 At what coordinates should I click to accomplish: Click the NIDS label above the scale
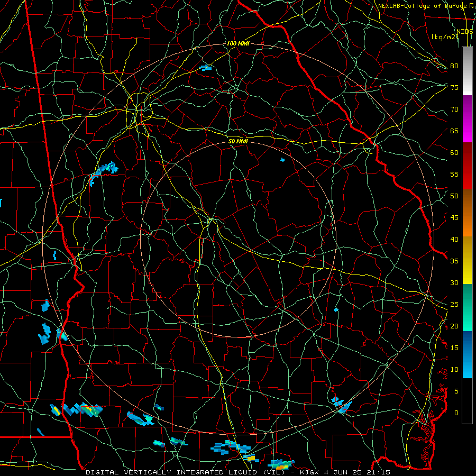[x=465, y=31]
